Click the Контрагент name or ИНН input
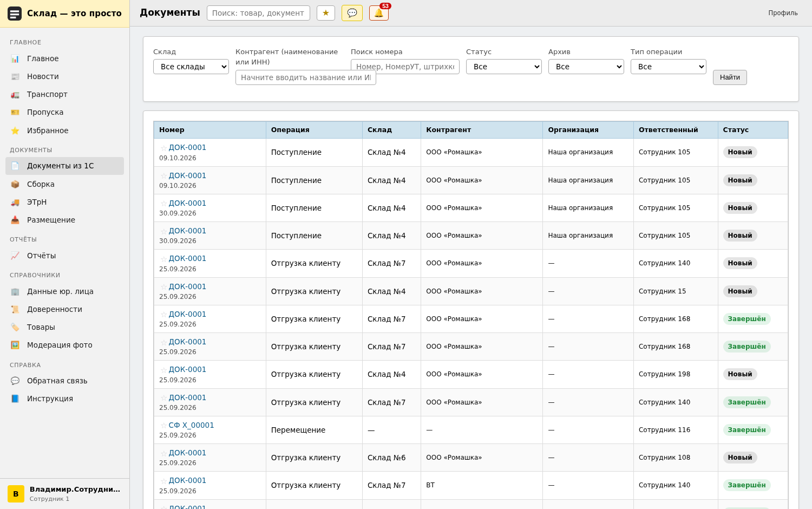Screen dimensions: 812x509 click(306, 77)
